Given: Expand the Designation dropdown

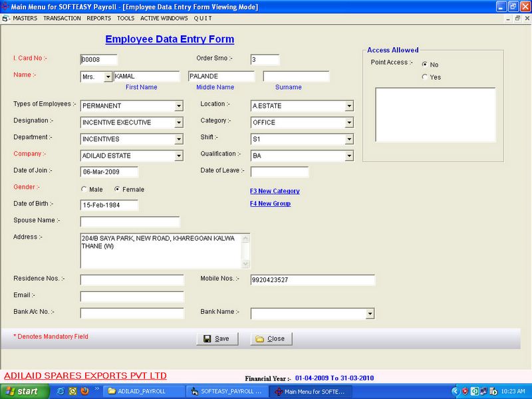Looking at the screenshot, I should [x=178, y=122].
